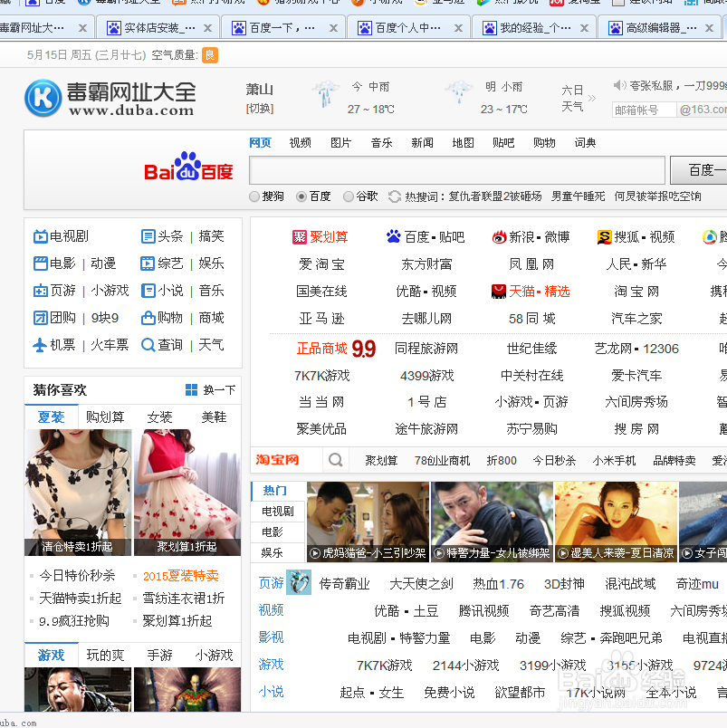The image size is (727, 728).
Task: Switch to the 地图 search tab
Action: [x=463, y=142]
